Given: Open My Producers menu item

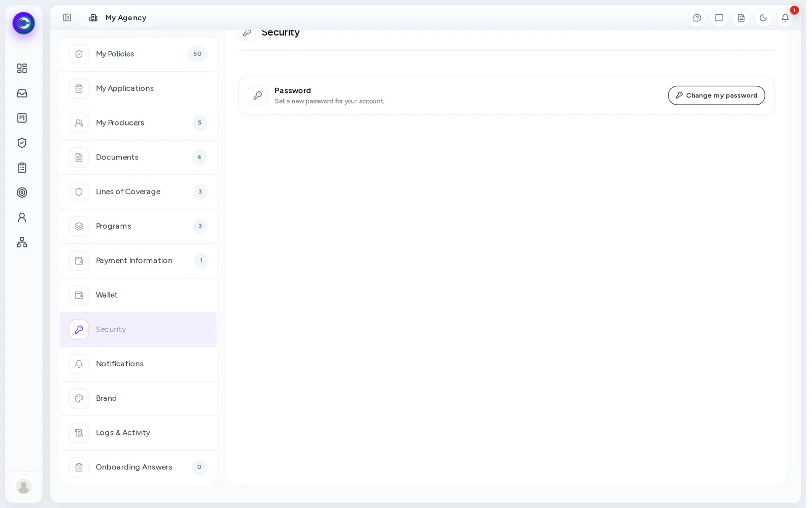Looking at the screenshot, I should [x=138, y=123].
